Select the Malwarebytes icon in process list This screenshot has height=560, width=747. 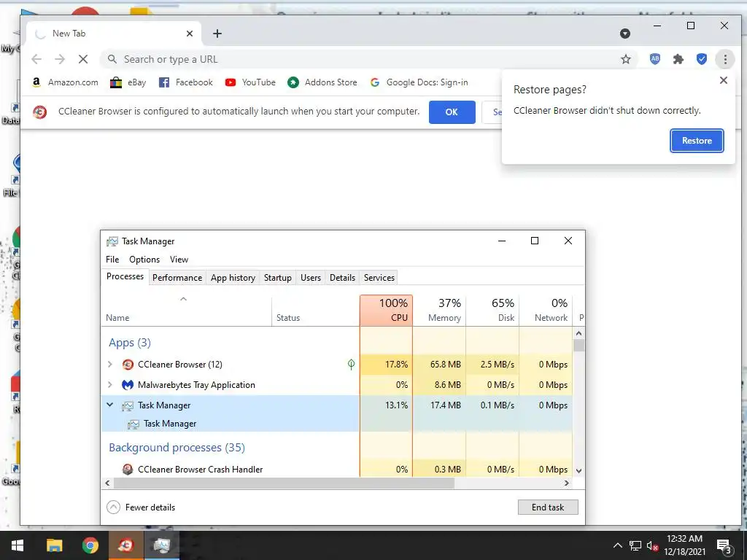pyautogui.click(x=128, y=385)
